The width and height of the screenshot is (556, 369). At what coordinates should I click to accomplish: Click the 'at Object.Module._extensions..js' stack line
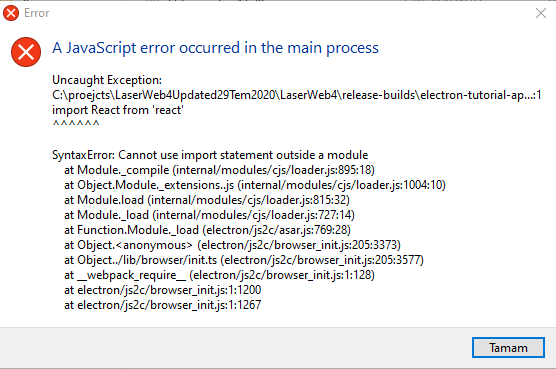click(x=255, y=185)
